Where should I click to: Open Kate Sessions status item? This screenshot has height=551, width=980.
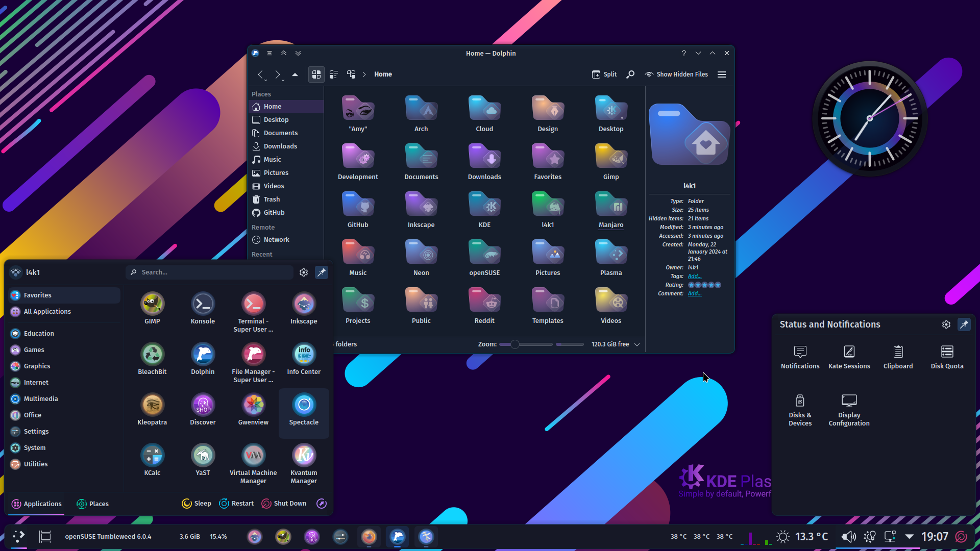[x=849, y=357]
